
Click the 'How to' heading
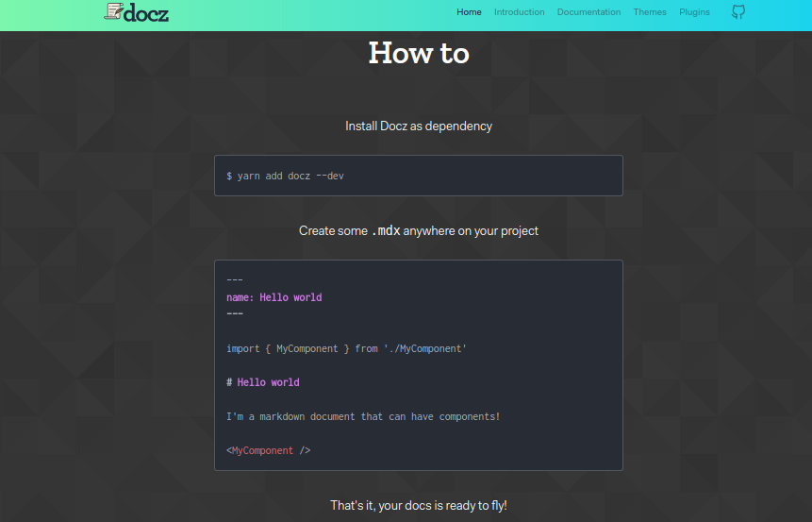(419, 53)
